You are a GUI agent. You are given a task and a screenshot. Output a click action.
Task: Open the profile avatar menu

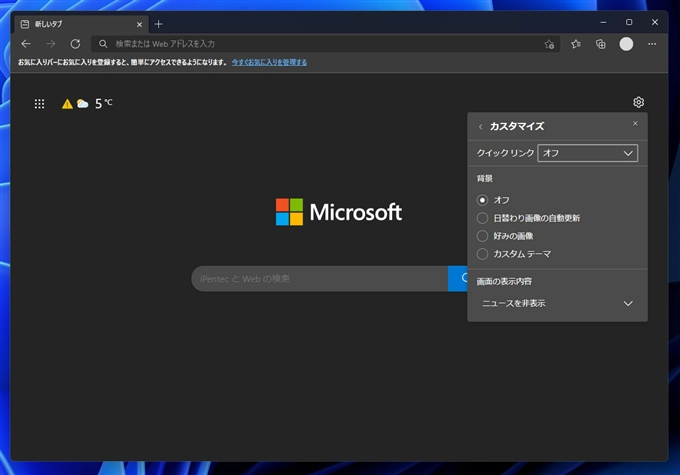click(626, 44)
